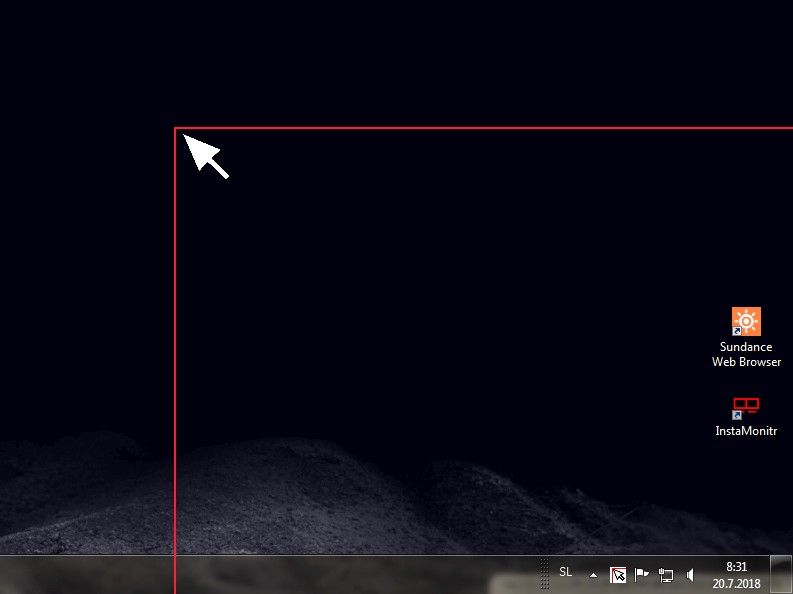This screenshot has width=793, height=594.
Task: Click the dotted taskbar grip handle
Action: pos(544,574)
